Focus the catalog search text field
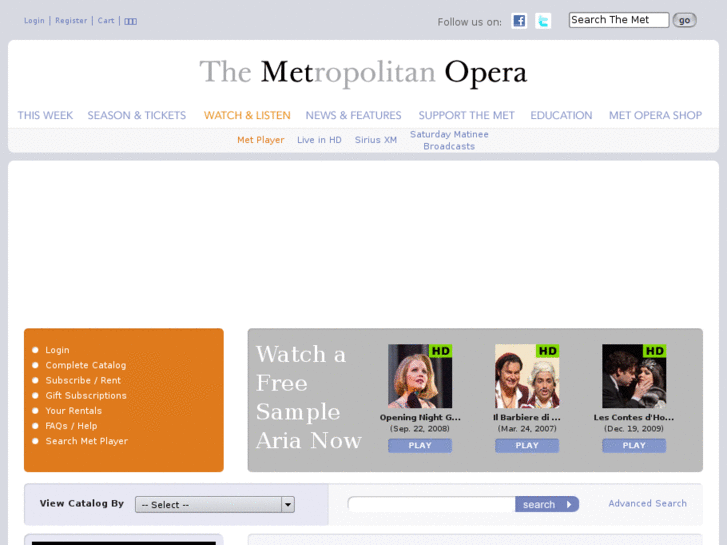 pos(431,504)
